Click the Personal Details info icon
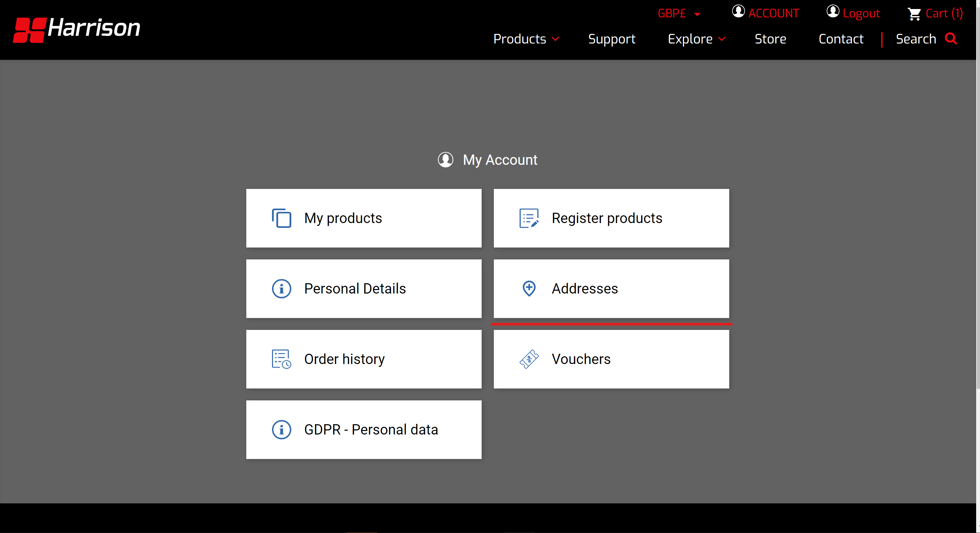Screen dimensions: 980x533 point(281,289)
